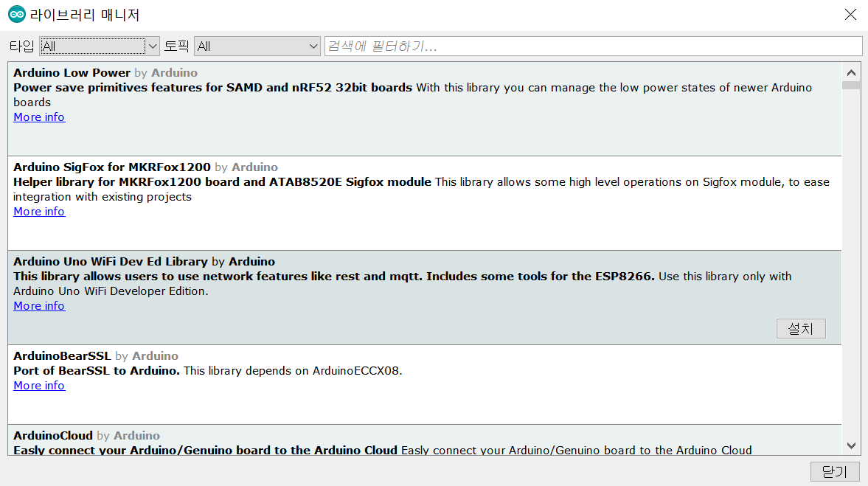
Task: Click the library list scrollbar thumb
Action: pyautogui.click(x=851, y=86)
